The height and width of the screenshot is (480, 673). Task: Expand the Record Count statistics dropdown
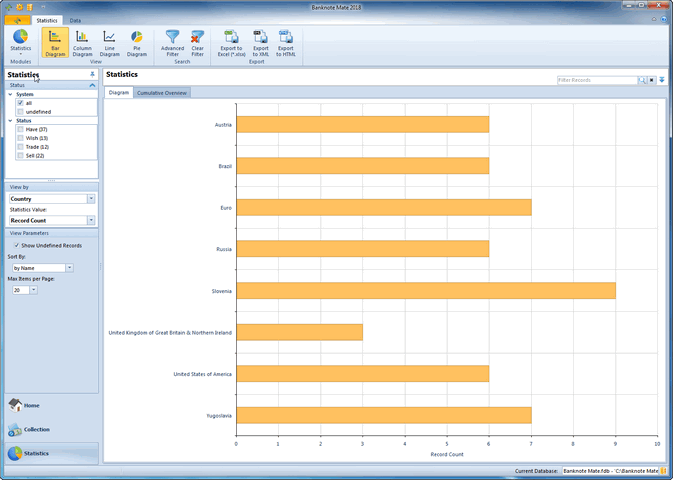point(91,220)
